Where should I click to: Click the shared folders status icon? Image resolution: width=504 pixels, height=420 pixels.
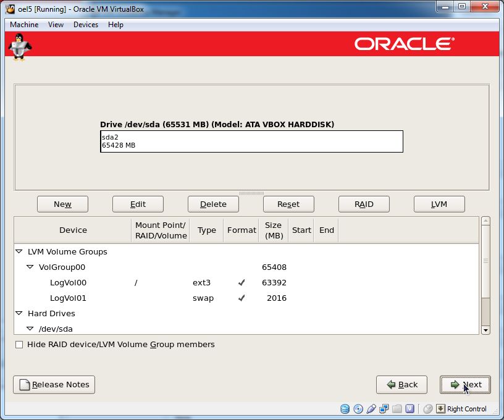397,409
